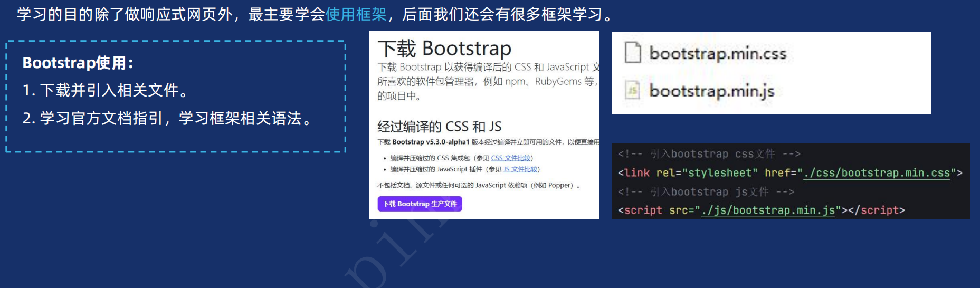Click the bootstrap.min.css file icon
This screenshot has width=980, height=288.
pyautogui.click(x=633, y=53)
